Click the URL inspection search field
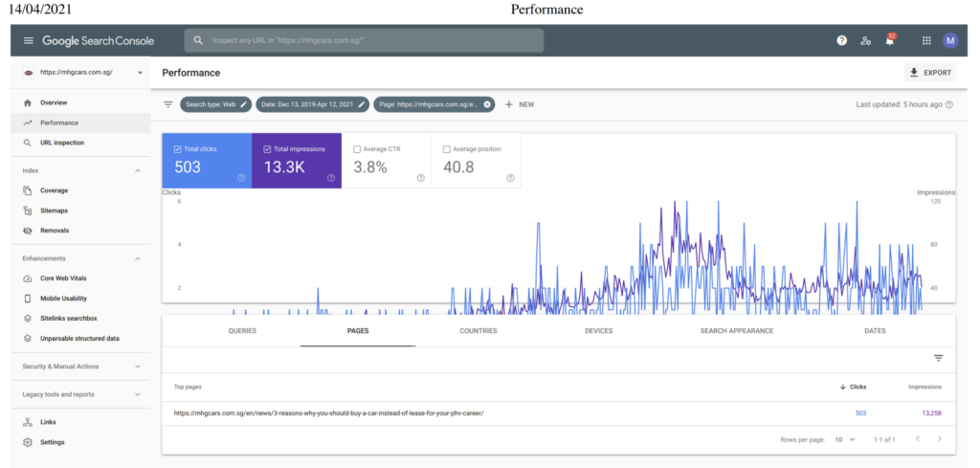980x468 pixels. tap(364, 40)
